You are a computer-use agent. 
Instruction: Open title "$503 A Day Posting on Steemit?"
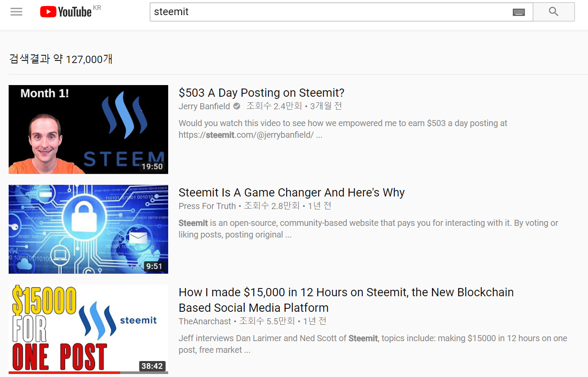pyautogui.click(x=262, y=93)
